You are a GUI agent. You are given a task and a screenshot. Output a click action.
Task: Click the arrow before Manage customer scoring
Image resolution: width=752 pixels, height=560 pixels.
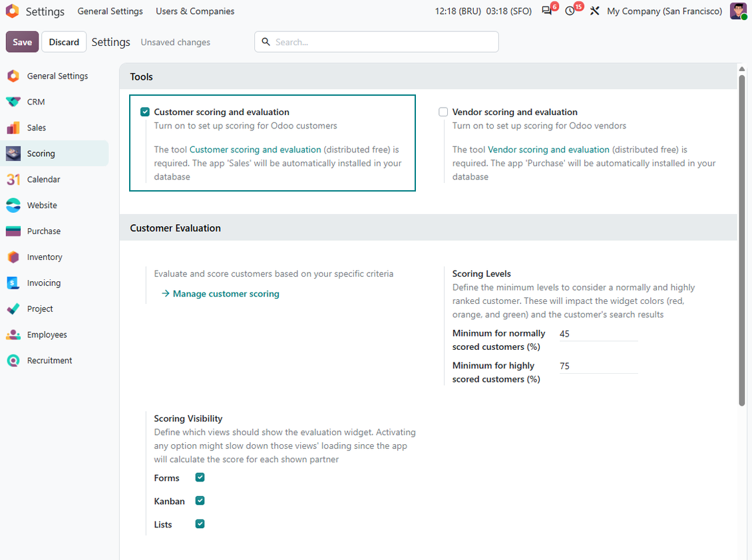166,293
